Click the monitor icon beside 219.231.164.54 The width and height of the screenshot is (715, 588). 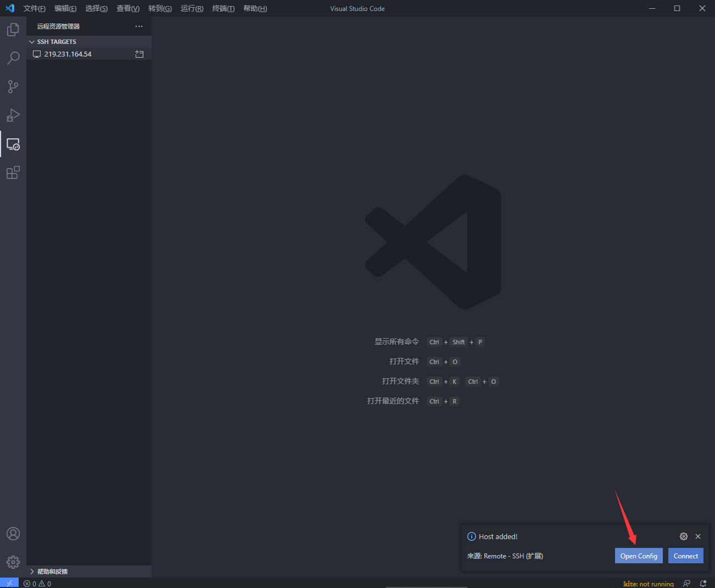tap(37, 54)
